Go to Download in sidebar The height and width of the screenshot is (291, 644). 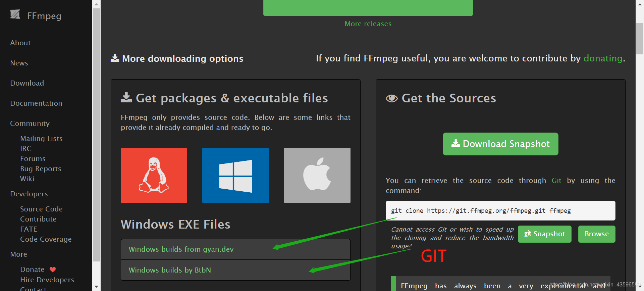coord(27,83)
